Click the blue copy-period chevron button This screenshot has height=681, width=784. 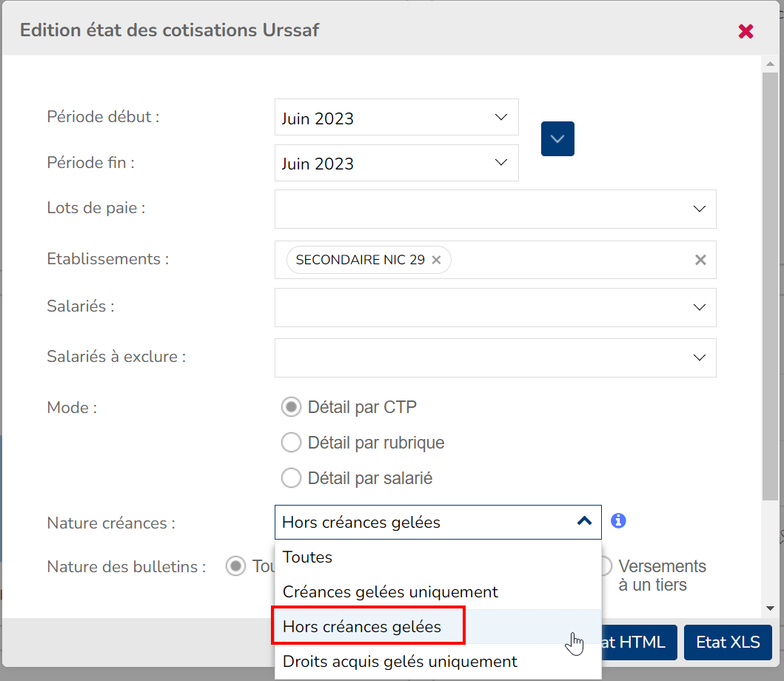tap(557, 138)
